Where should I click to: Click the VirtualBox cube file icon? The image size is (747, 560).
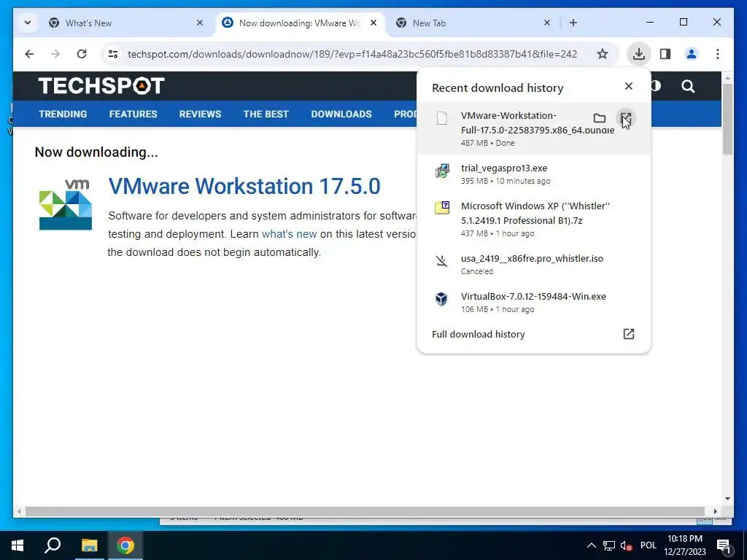tap(441, 299)
